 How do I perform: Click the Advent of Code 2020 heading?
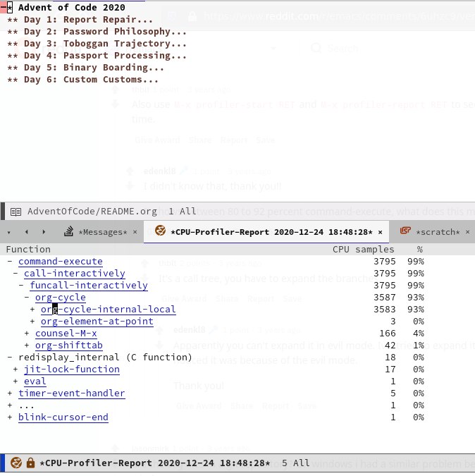pyautogui.click(x=72, y=7)
